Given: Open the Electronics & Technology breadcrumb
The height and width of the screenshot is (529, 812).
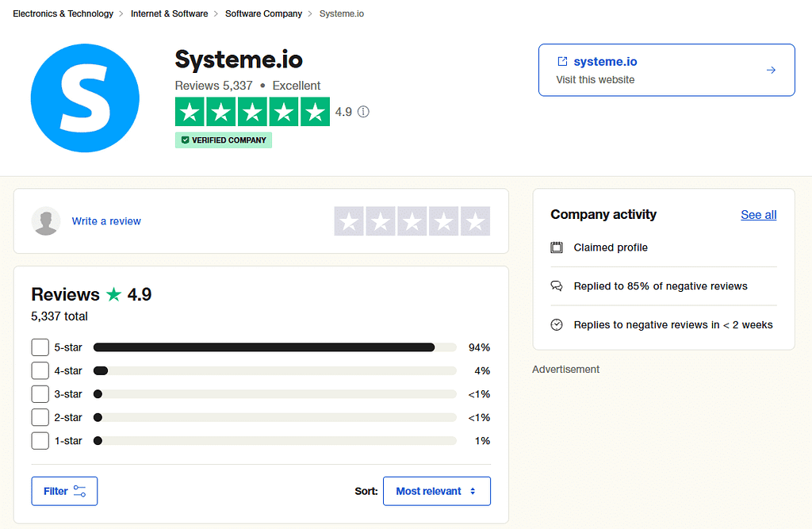Looking at the screenshot, I should (63, 13).
